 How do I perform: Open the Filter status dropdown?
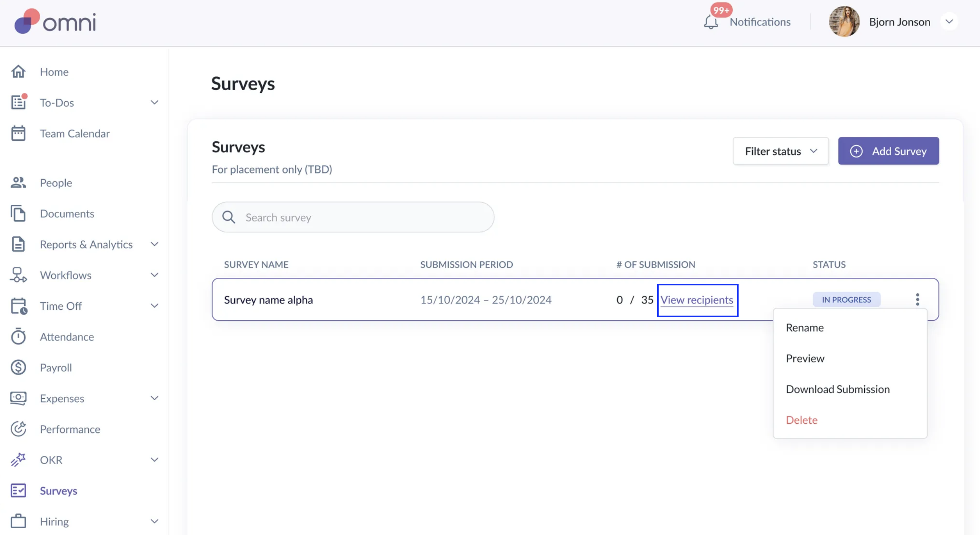point(780,151)
